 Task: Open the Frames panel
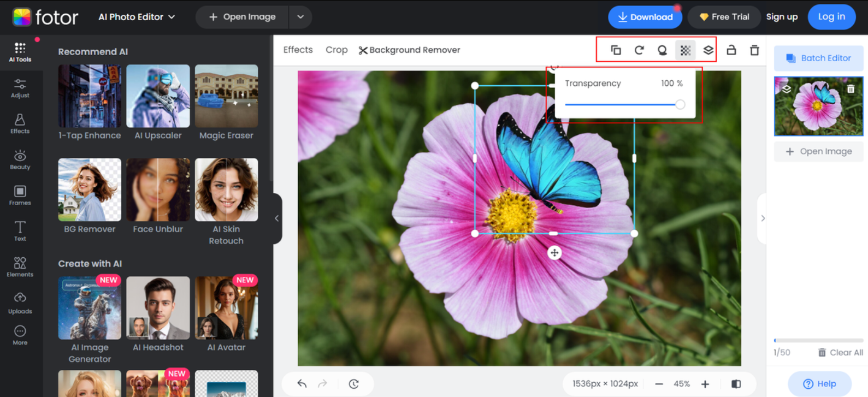[x=20, y=195]
